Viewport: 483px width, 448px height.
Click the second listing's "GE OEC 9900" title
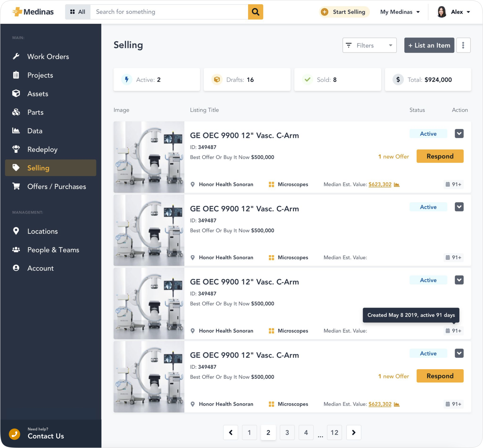tap(244, 208)
